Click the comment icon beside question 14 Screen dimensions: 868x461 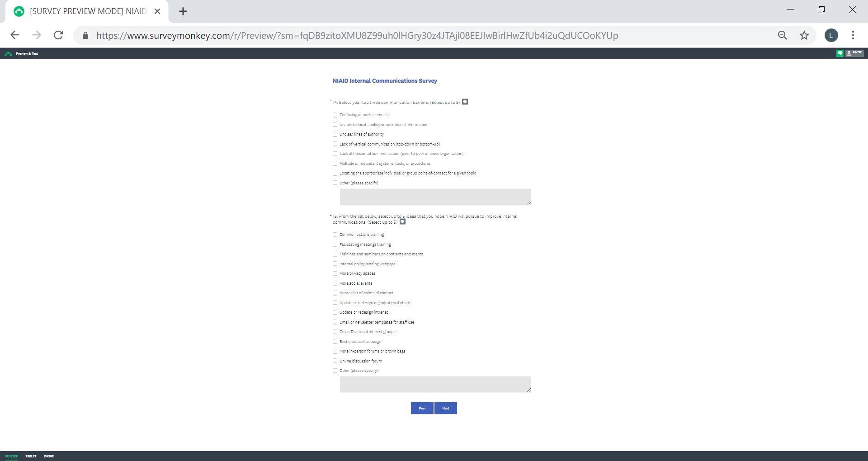coord(465,102)
